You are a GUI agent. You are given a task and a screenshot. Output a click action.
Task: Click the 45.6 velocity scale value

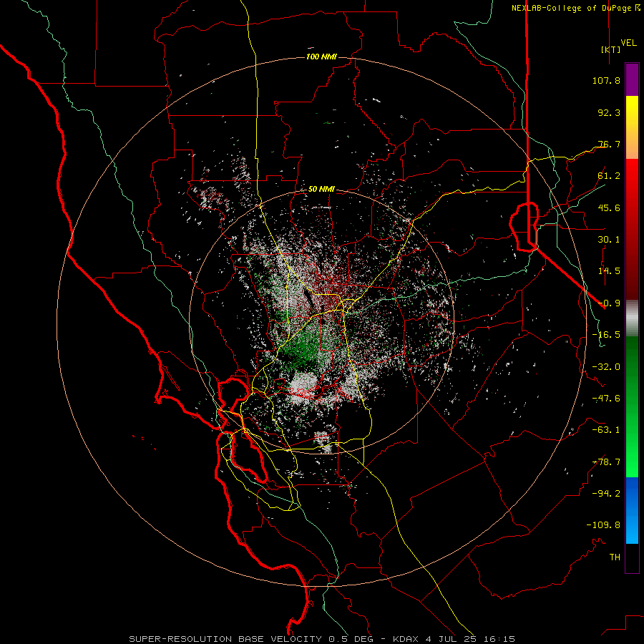pyautogui.click(x=609, y=208)
